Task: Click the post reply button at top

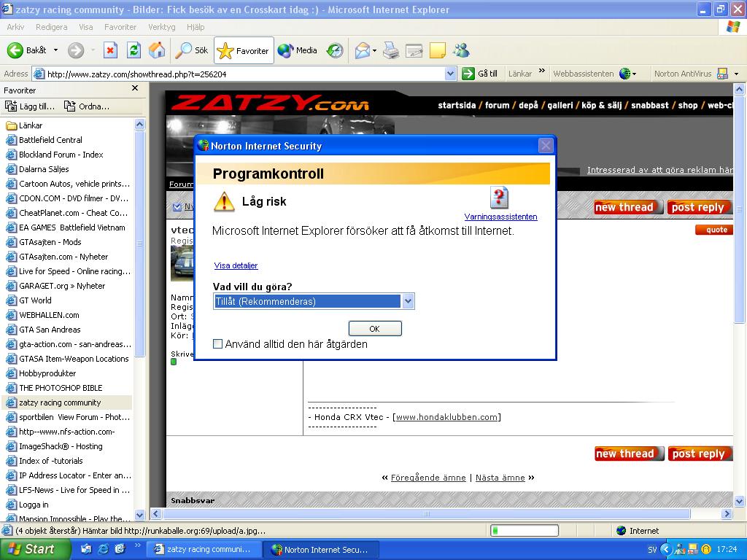Action: click(x=697, y=207)
